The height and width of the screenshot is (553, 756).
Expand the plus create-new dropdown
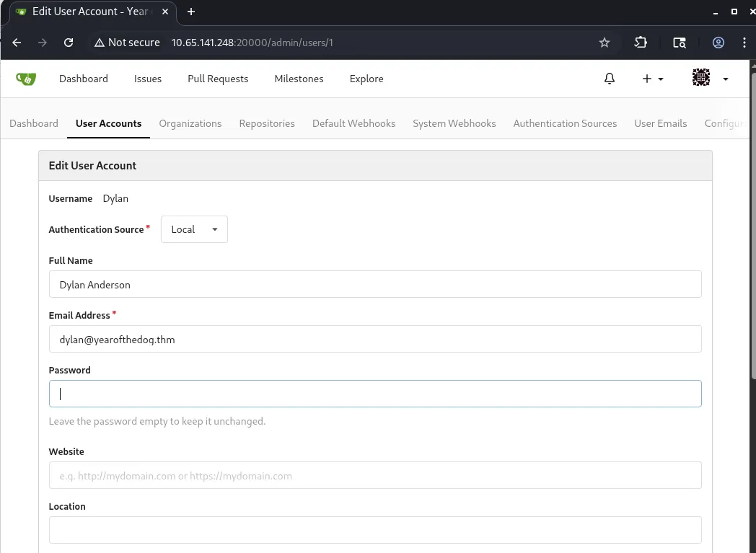(x=652, y=79)
